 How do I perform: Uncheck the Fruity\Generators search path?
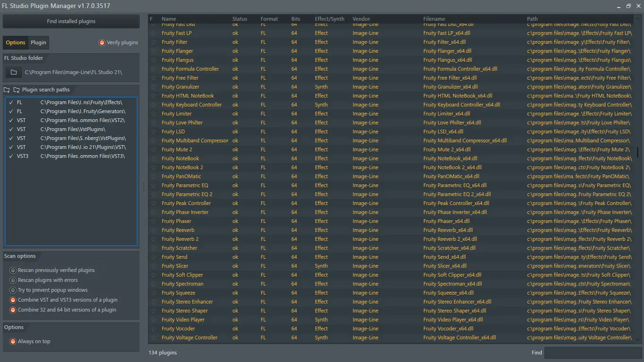(11, 111)
